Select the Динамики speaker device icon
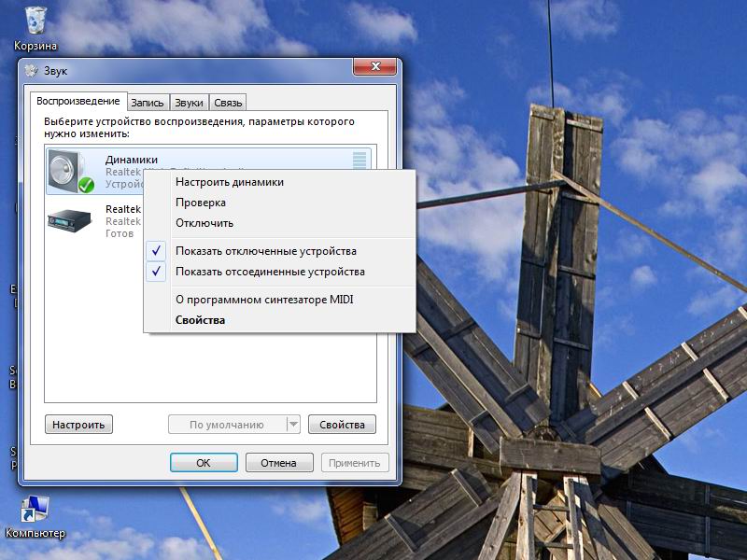This screenshot has width=747, height=560. pyautogui.click(x=71, y=171)
